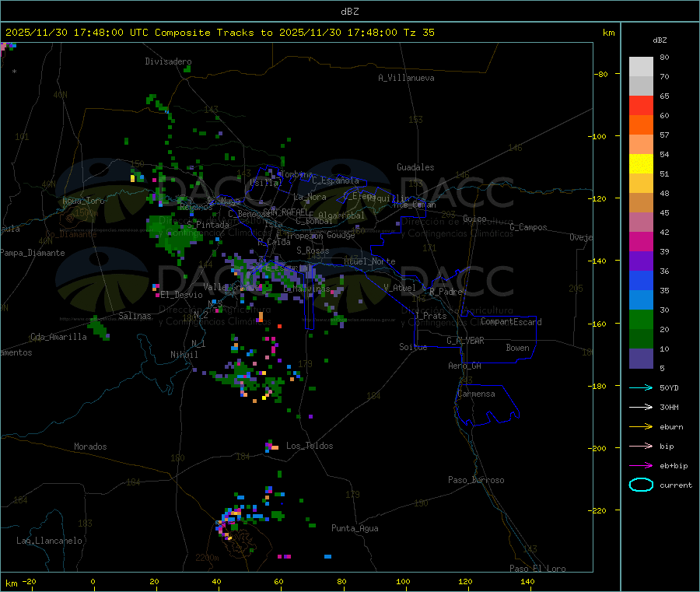This screenshot has height=592, width=700.
Task: Click the Lag.Llancanelo label
Action: [50, 541]
